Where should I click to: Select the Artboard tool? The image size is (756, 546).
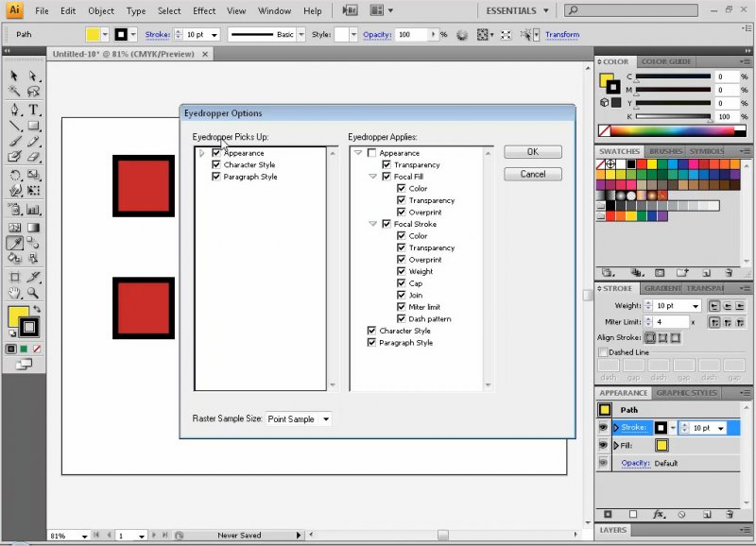pyautogui.click(x=14, y=277)
